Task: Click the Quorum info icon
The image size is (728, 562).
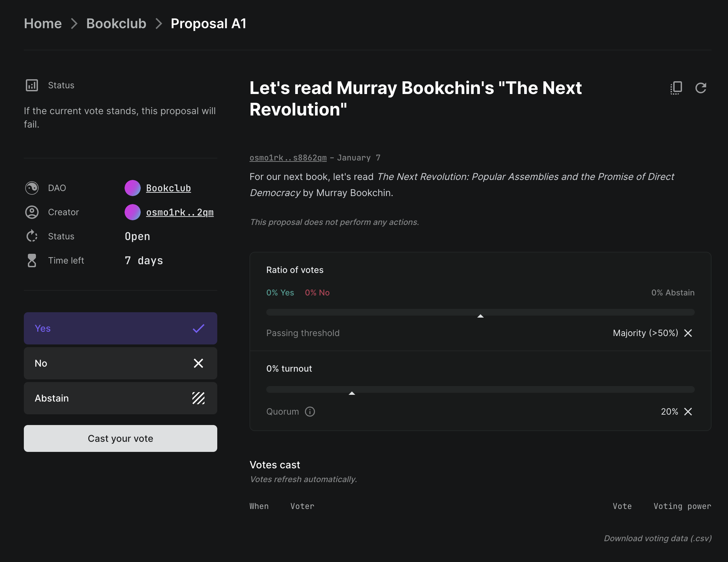Action: (310, 412)
